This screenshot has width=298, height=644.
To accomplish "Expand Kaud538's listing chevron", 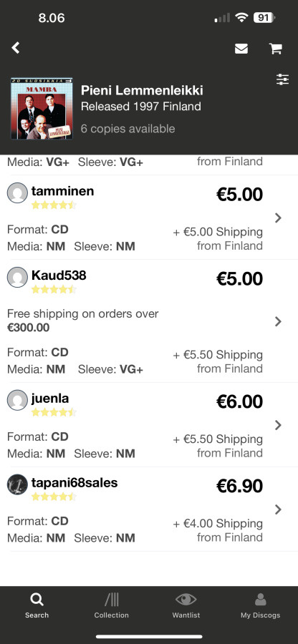I will 278,321.
